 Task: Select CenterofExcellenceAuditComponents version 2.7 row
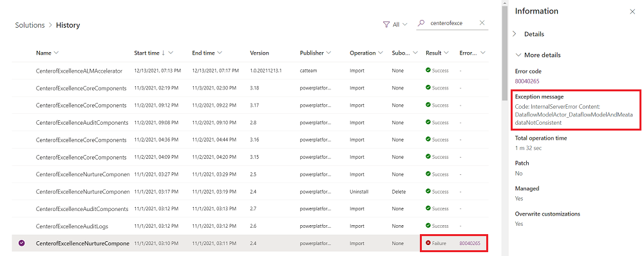coord(250,208)
